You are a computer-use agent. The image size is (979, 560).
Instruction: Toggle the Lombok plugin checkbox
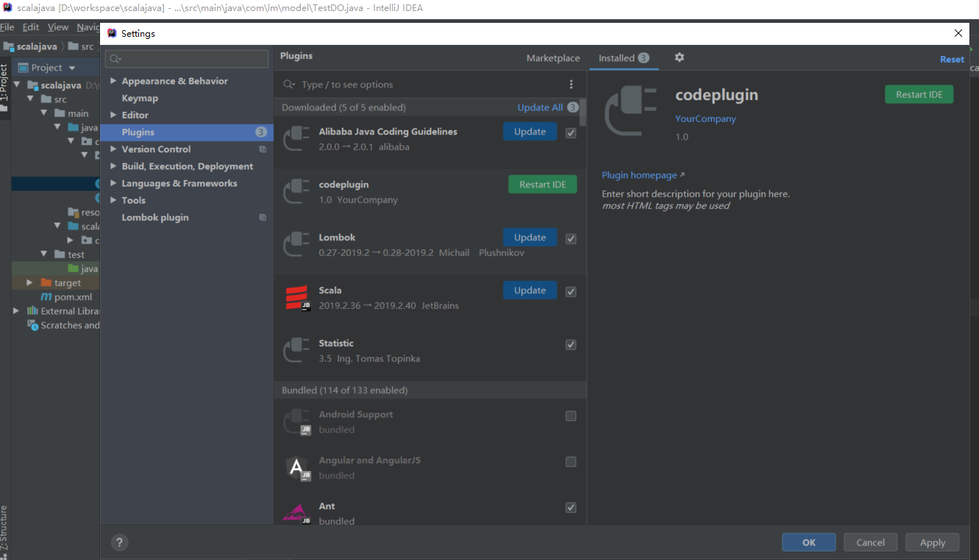[571, 239]
